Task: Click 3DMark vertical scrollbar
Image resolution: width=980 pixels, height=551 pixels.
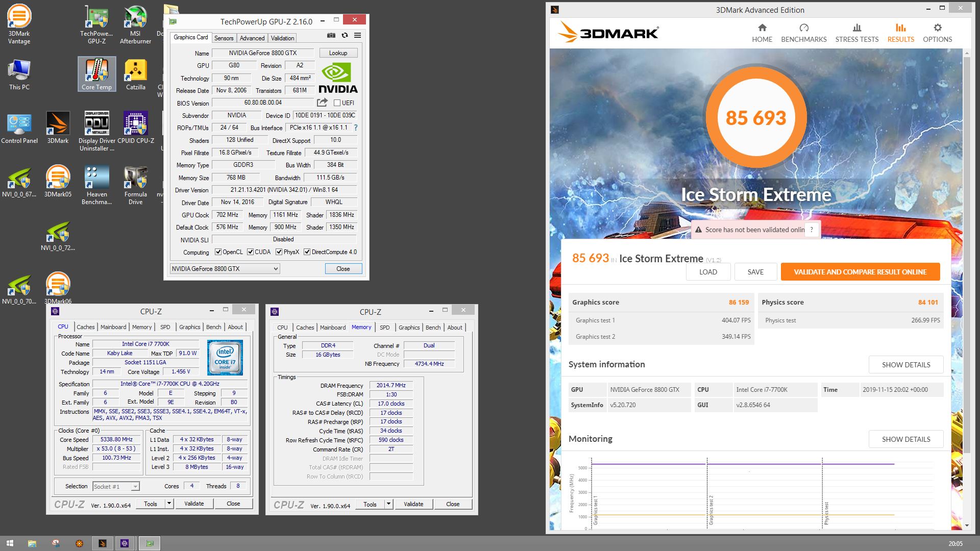Action: (966, 255)
